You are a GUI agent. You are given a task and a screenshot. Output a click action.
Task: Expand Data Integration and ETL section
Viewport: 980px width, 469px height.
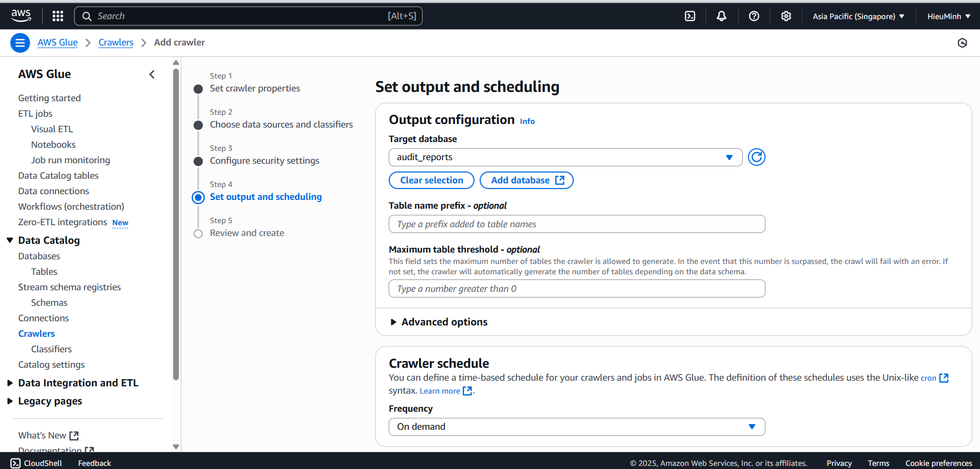click(10, 383)
